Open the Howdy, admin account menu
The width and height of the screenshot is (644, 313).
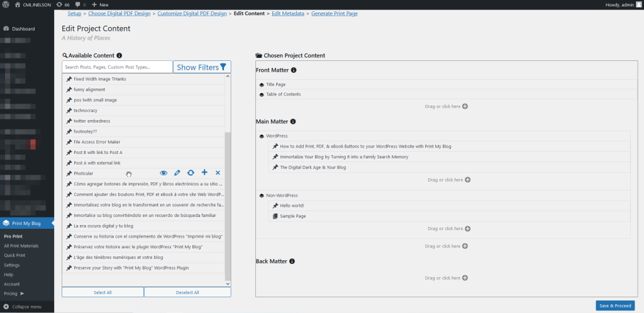pyautogui.click(x=623, y=4)
